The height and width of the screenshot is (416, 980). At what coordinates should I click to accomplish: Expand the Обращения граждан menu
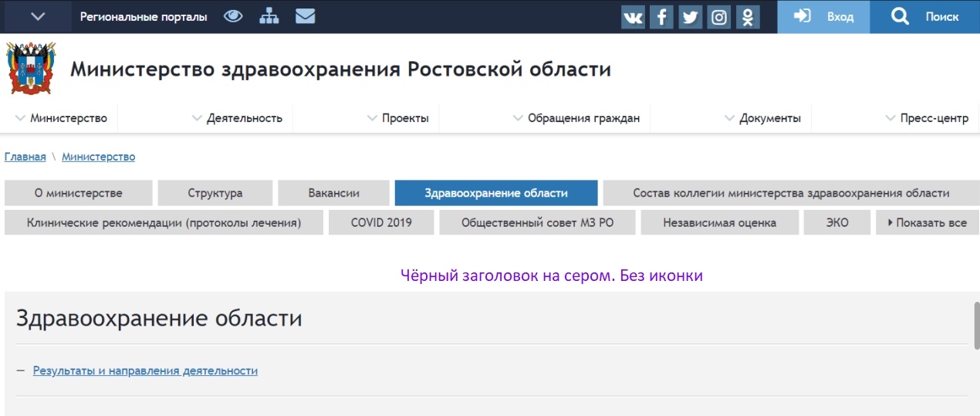(x=576, y=118)
